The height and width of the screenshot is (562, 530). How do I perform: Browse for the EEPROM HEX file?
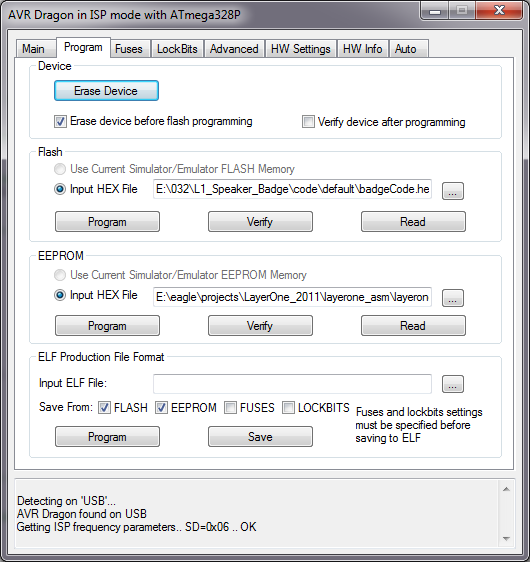click(x=453, y=298)
